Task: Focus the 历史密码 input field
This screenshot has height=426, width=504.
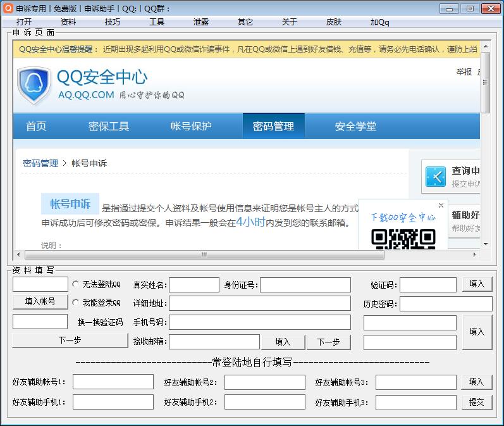Action: click(446, 303)
